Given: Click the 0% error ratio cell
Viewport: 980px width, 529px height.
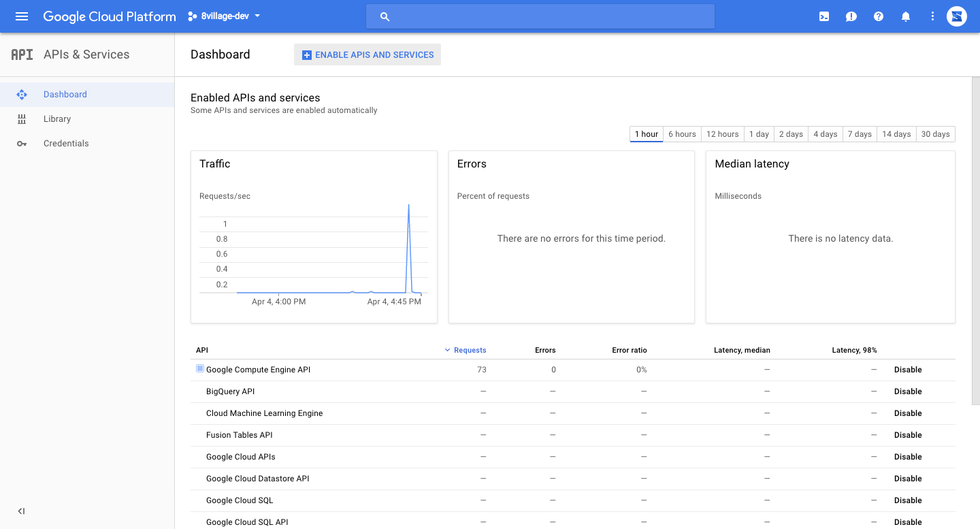Looking at the screenshot, I should click(642, 370).
